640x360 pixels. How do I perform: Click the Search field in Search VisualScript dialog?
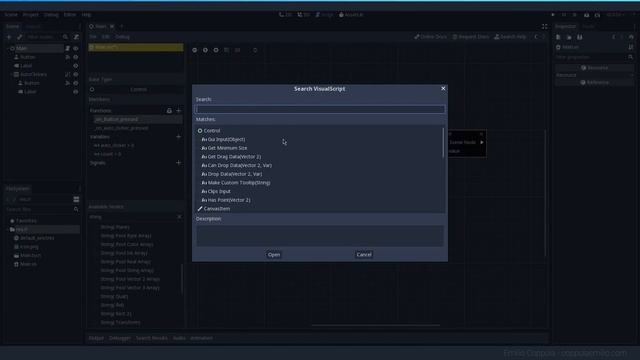[320, 109]
